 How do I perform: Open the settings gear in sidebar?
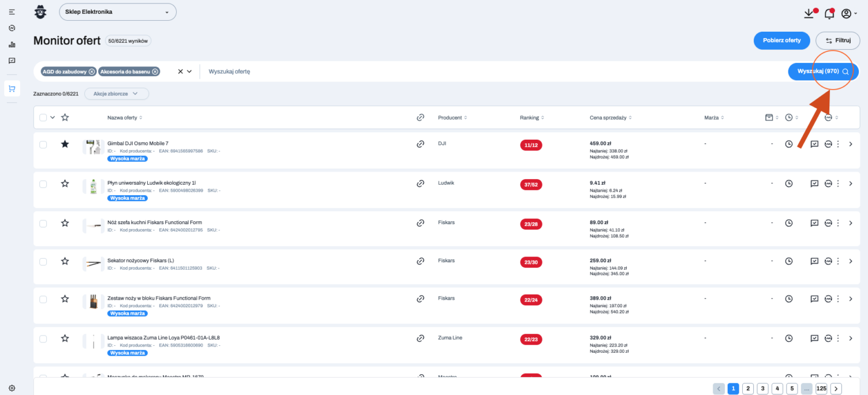(12, 388)
